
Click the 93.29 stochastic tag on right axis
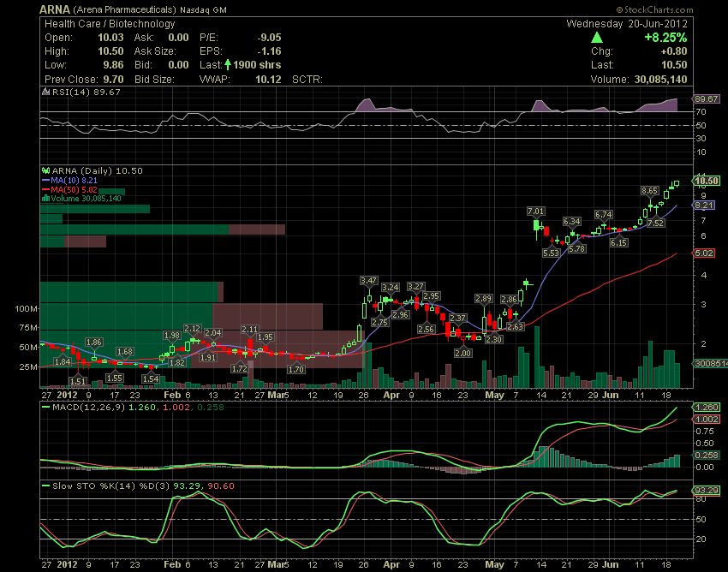(x=707, y=491)
